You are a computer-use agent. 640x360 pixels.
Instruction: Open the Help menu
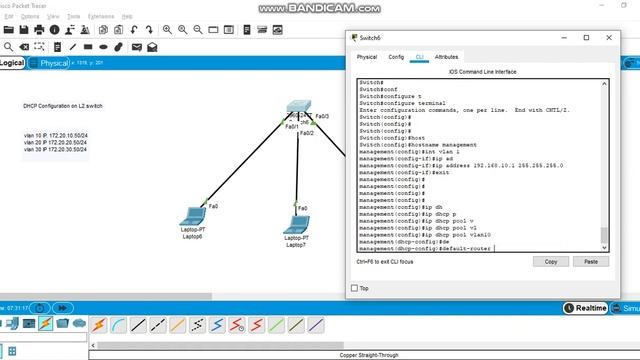tap(127, 16)
